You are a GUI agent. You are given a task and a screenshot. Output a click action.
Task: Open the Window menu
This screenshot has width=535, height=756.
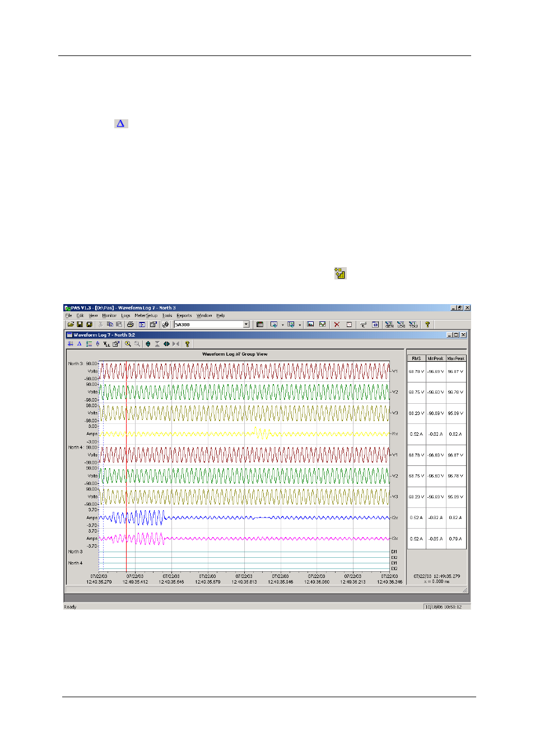(x=204, y=316)
